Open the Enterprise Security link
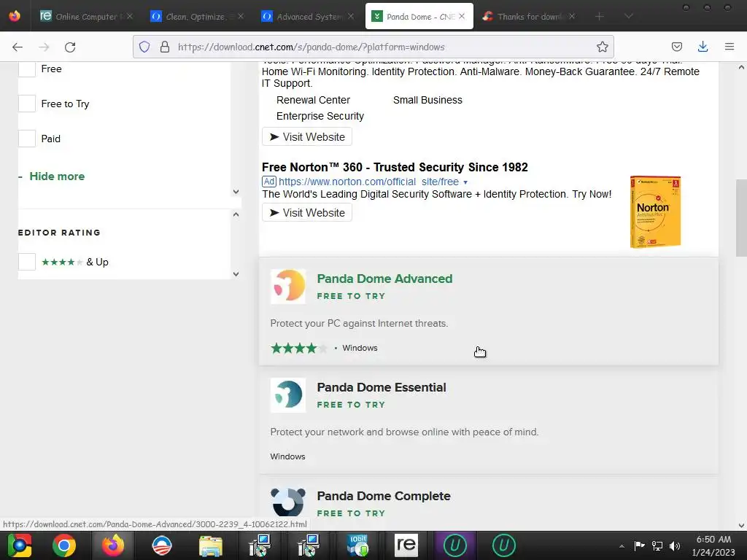747x560 pixels. [x=320, y=116]
